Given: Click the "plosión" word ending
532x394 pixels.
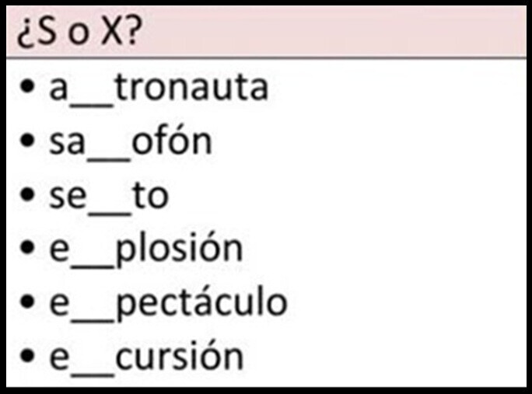Looking at the screenshot, I should pos(179,249).
